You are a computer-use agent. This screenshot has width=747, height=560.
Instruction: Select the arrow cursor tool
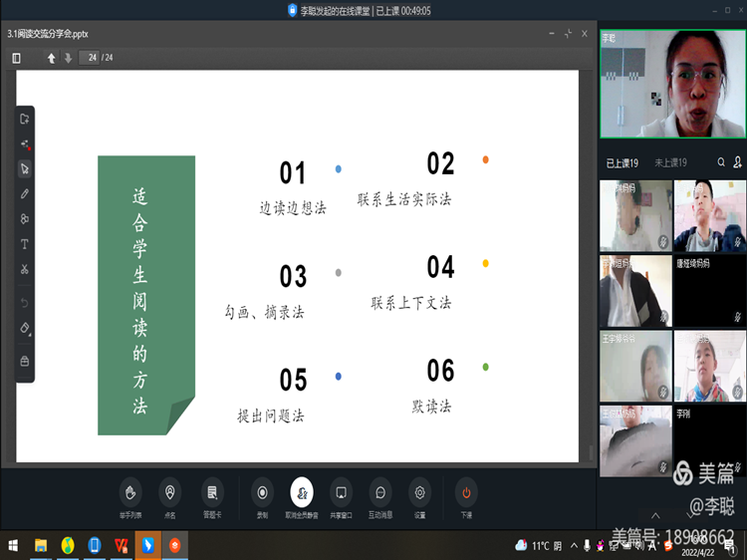[x=25, y=169]
